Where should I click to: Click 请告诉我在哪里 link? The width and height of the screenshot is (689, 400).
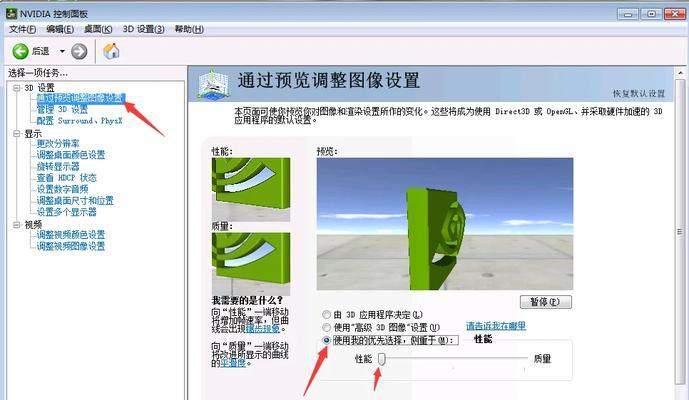(x=496, y=326)
